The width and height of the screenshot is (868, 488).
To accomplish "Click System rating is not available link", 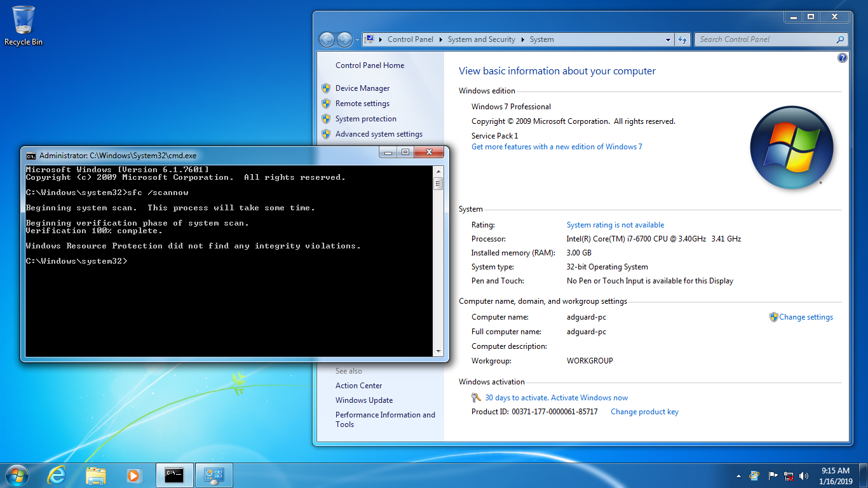I will tap(615, 225).
